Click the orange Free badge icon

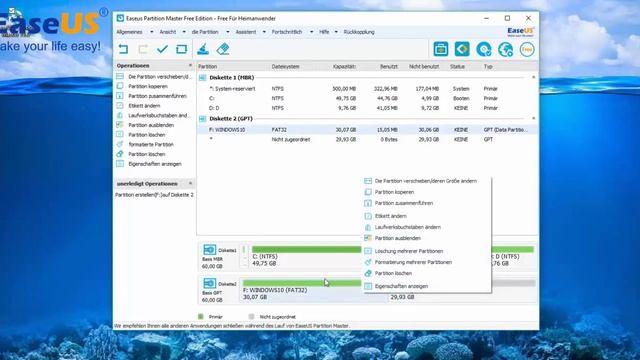527,49
